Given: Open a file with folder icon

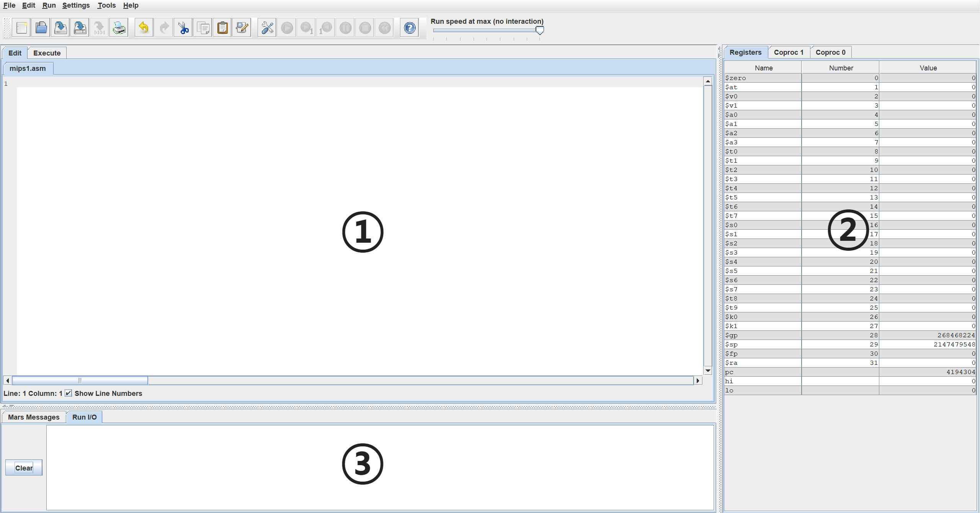Looking at the screenshot, I should click(41, 28).
